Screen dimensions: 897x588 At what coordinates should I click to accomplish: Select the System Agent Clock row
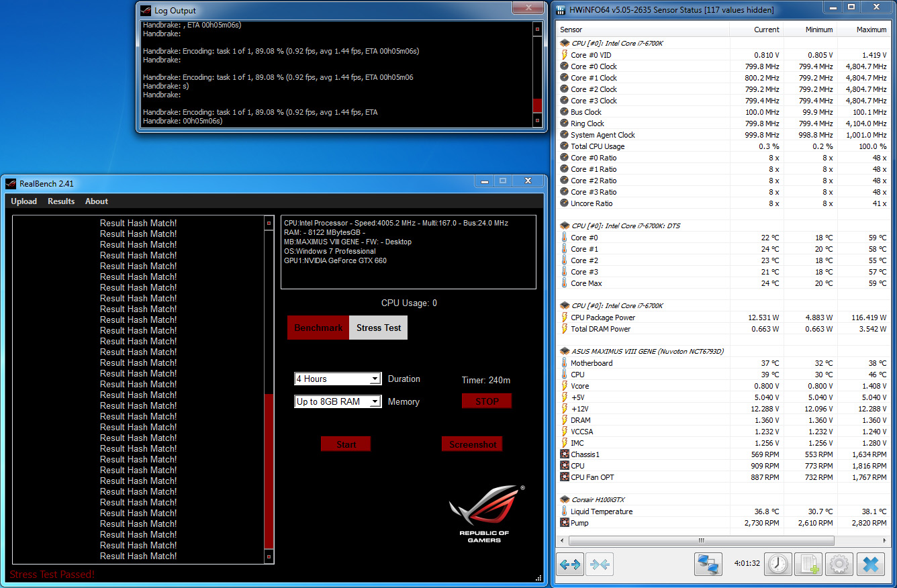(x=724, y=135)
